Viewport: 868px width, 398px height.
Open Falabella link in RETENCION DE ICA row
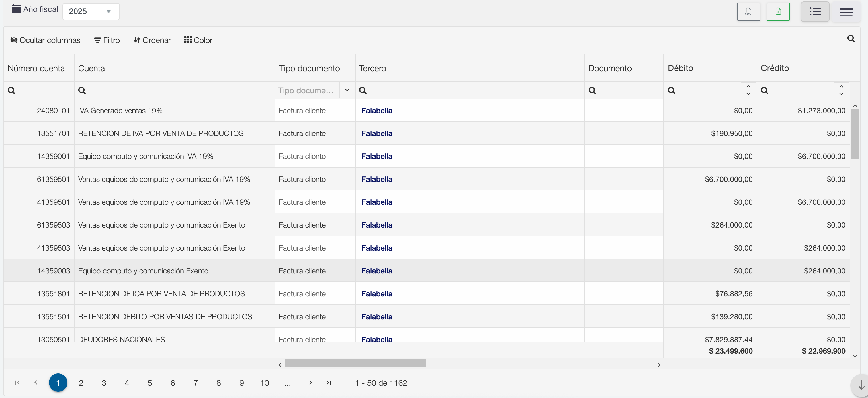(377, 294)
